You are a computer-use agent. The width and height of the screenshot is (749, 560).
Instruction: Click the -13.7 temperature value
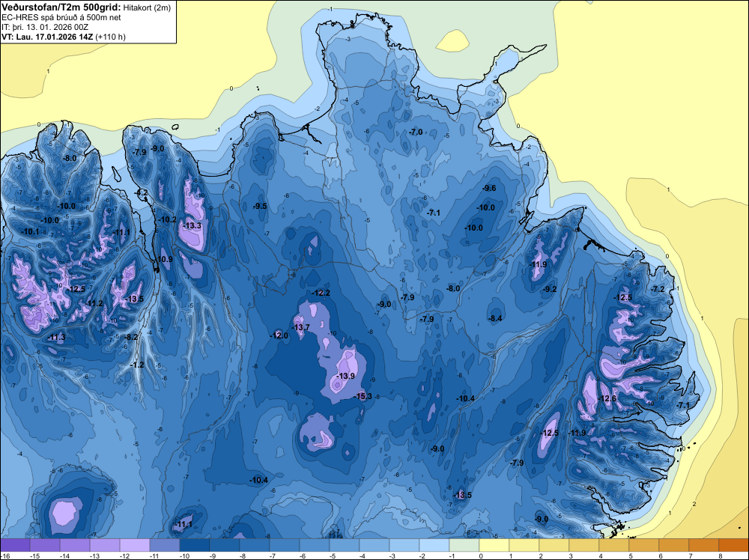[301, 327]
